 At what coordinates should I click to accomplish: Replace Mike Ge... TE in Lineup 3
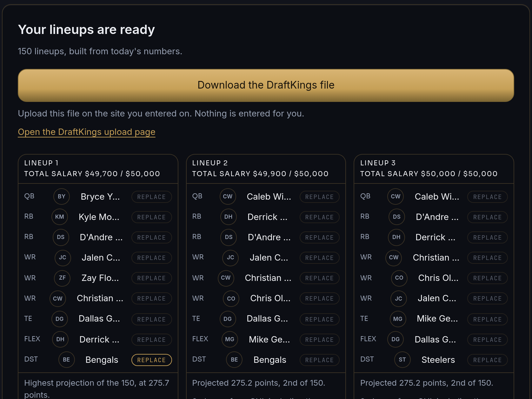(x=487, y=319)
